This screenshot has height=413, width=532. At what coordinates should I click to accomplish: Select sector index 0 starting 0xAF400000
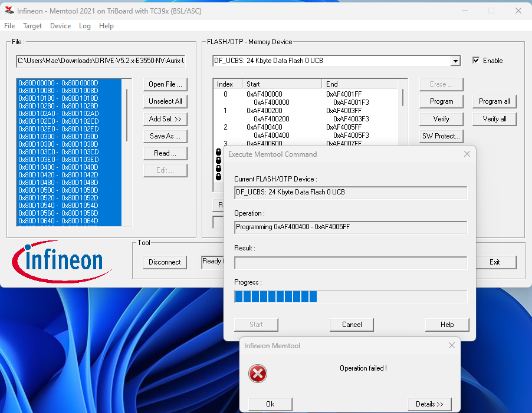pos(306,94)
